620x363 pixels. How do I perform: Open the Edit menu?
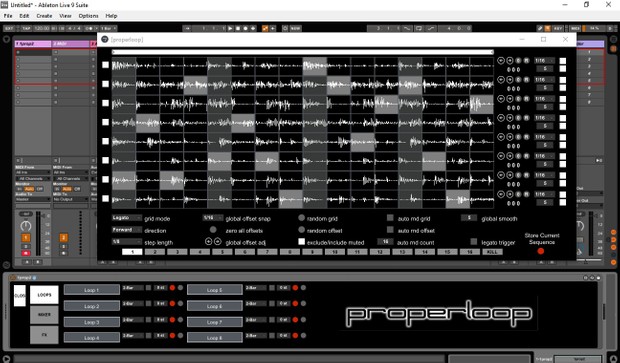(24, 16)
